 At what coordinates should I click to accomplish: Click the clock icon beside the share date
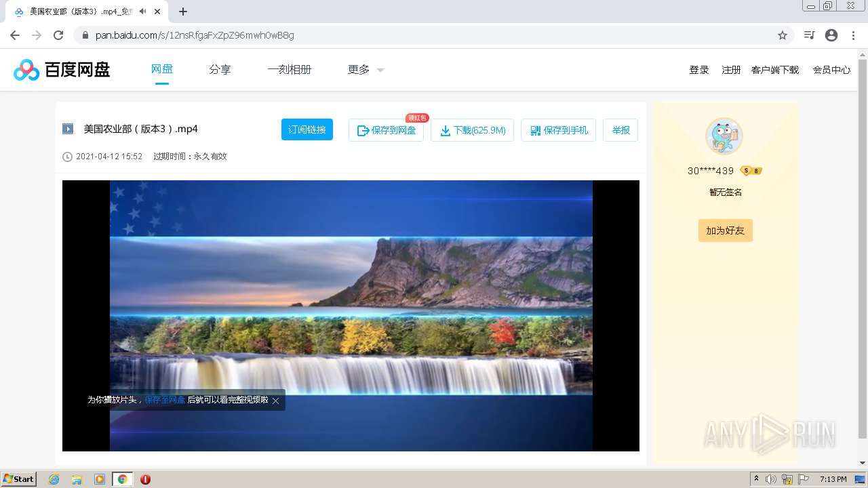coord(67,157)
